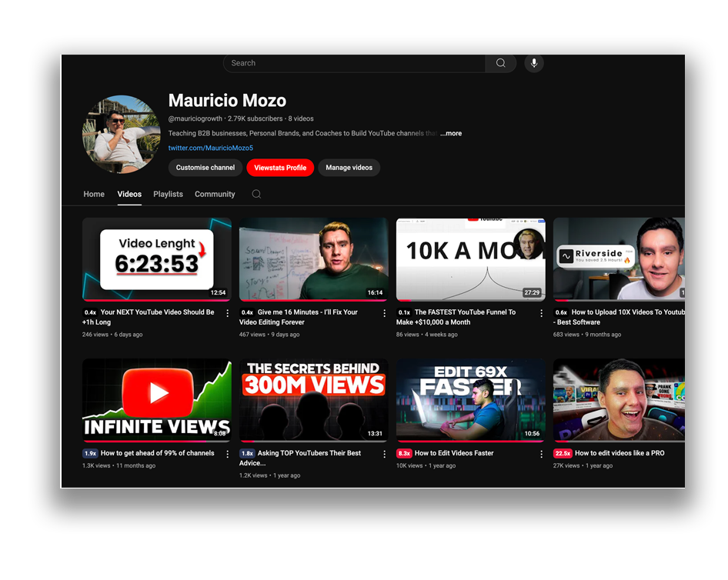This screenshot has height=580, width=728.
Task: Open 'How to get ahead of 99% of channels' title
Action: 158,453
